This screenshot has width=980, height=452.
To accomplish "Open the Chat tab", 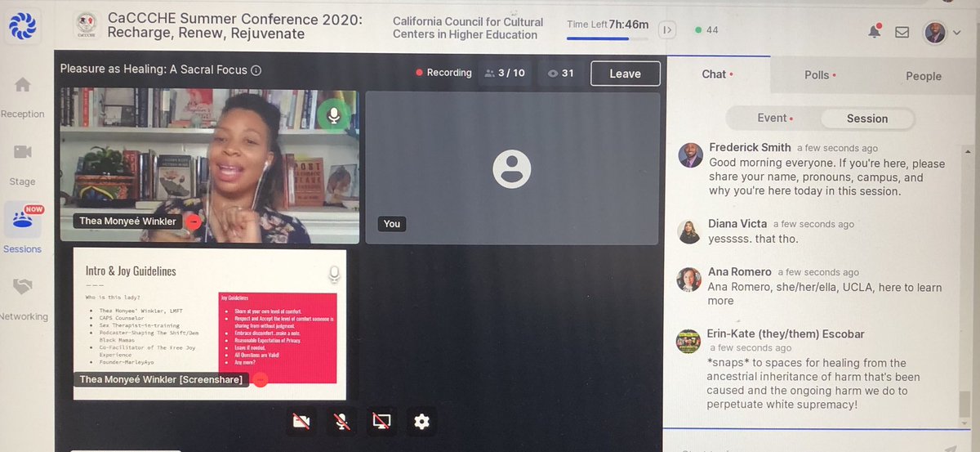I will (x=717, y=74).
